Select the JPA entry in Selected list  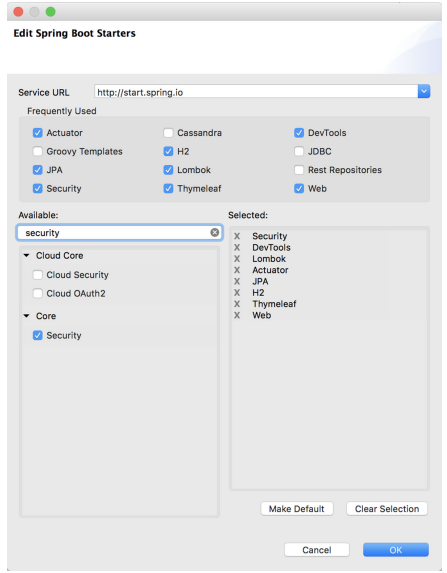pos(260,281)
